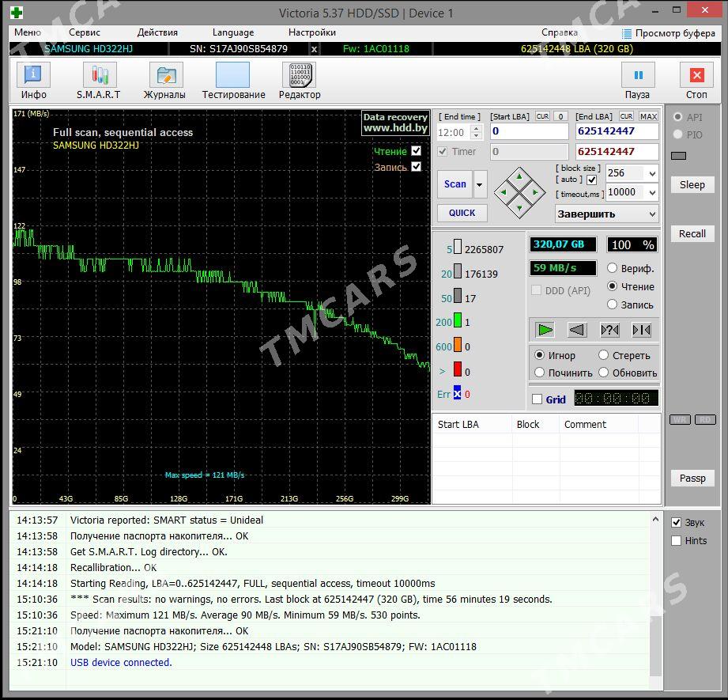The image size is (728, 700).
Task: Click the green play scan button
Action: pyautogui.click(x=545, y=330)
